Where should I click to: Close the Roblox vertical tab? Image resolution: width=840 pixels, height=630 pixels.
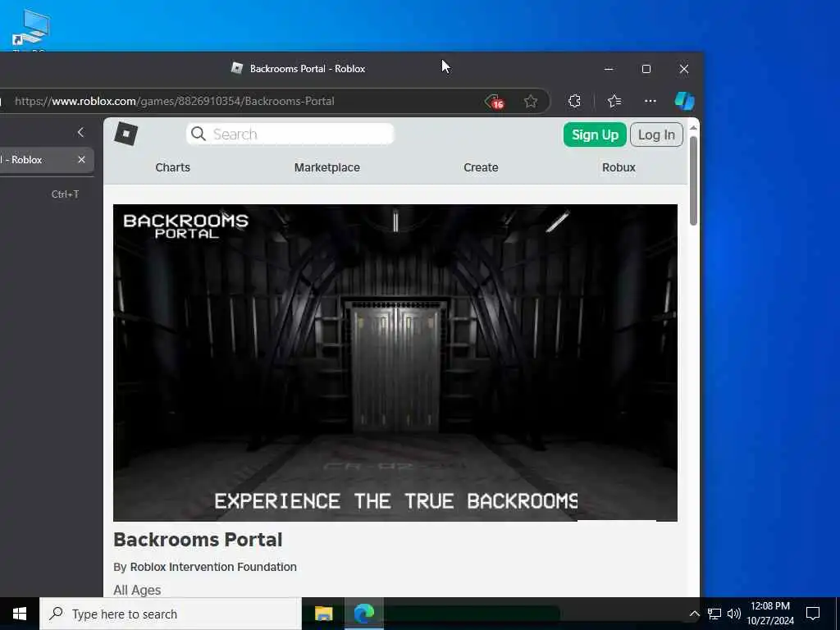click(81, 160)
